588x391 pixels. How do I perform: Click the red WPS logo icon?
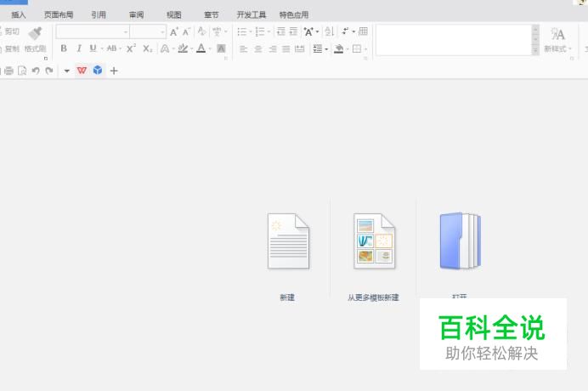pyautogui.click(x=82, y=71)
